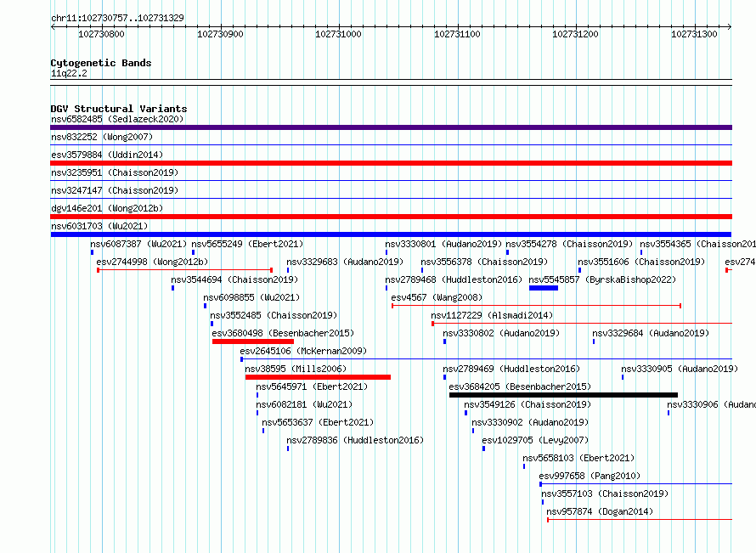Open esv2645106 (McKernan2009) label
Screen dimensions: 756x553
[x=303, y=351]
